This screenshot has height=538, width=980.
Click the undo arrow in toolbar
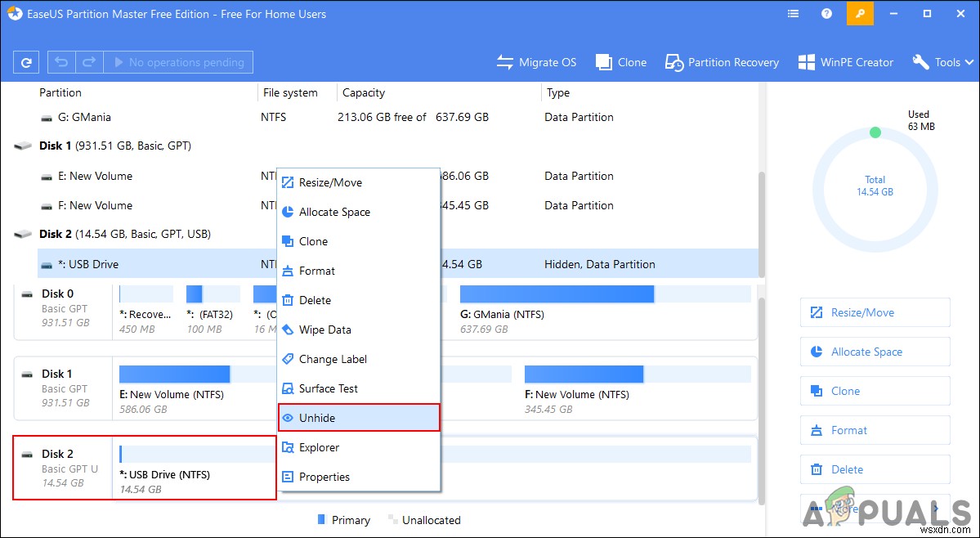(61, 62)
